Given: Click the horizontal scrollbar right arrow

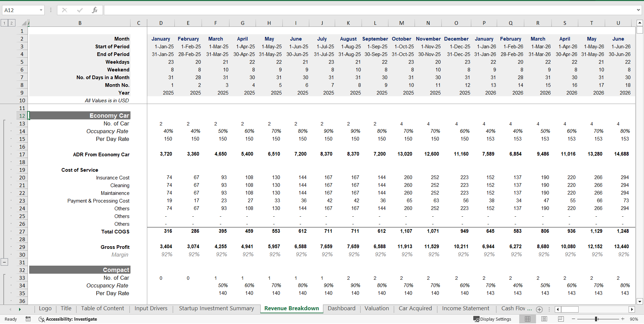Looking at the screenshot, I should click(632, 309).
